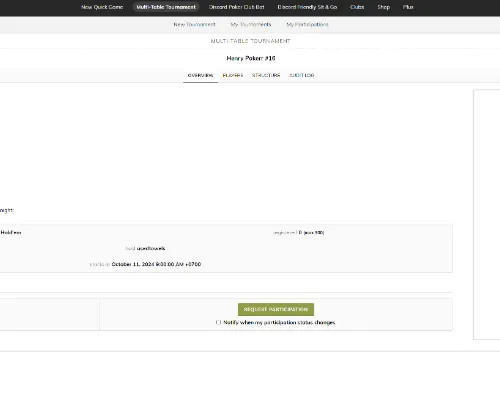
Task: Click the Request Participation button
Action: [276, 309]
